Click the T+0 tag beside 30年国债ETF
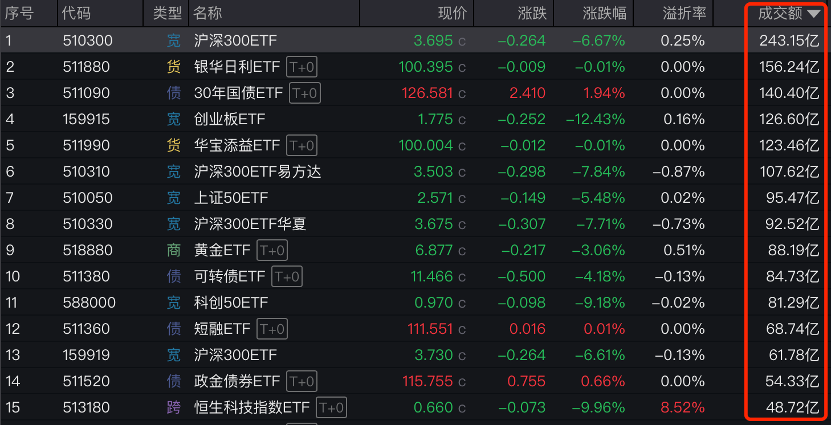Image resolution: width=832 pixels, height=426 pixels. 304,93
